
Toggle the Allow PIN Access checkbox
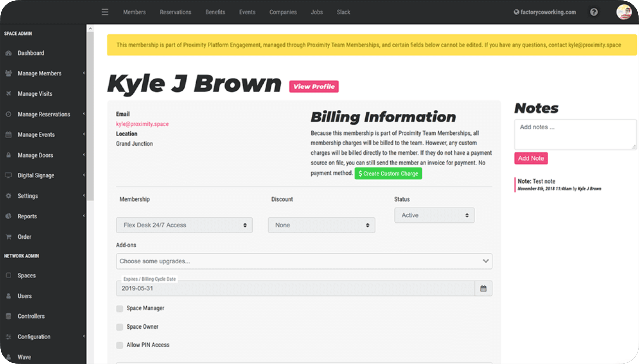click(119, 345)
